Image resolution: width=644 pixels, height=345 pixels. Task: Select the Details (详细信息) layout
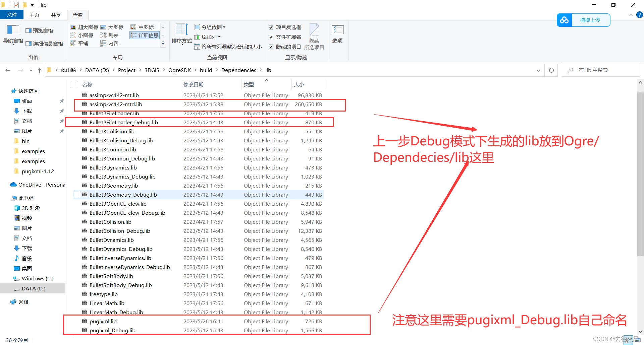point(145,35)
